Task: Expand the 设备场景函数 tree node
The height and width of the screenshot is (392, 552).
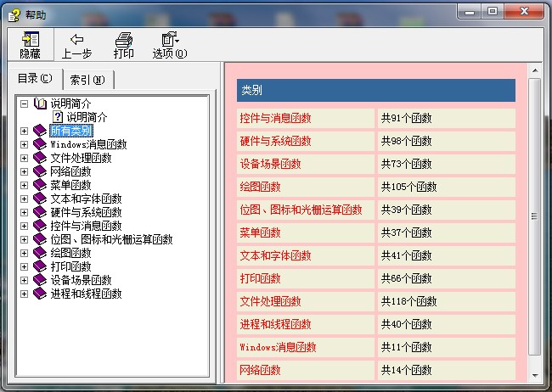Action: point(24,281)
